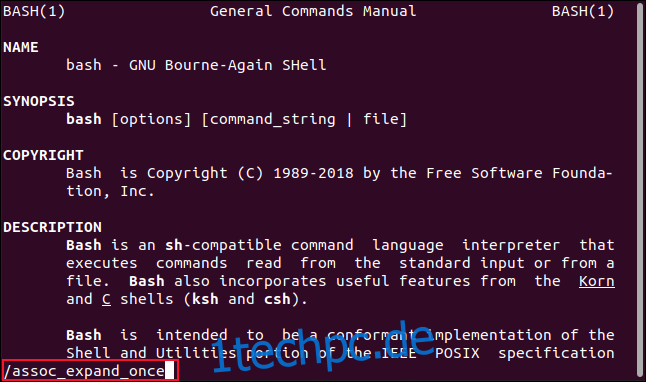Click the 1989-2018 copyright years
Image resolution: width=646 pixels, height=382 pixels.
click(x=314, y=173)
